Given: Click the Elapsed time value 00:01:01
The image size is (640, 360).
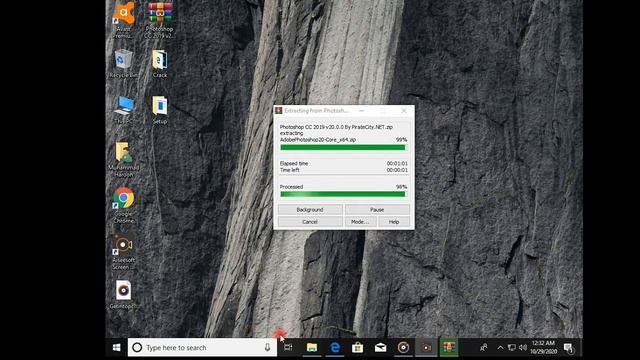Looking at the screenshot, I should 397,163.
